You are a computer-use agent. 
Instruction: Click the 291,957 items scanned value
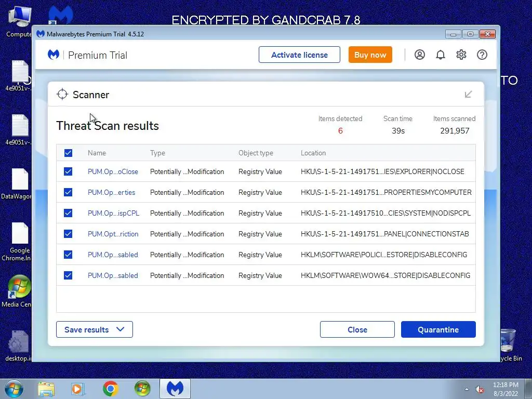[455, 130]
